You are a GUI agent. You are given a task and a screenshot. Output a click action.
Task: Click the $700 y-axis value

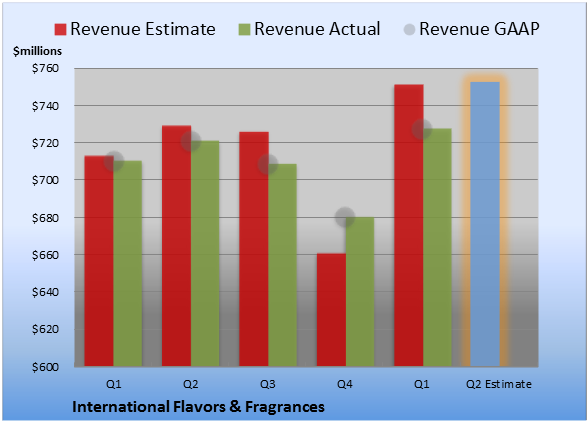click(45, 180)
